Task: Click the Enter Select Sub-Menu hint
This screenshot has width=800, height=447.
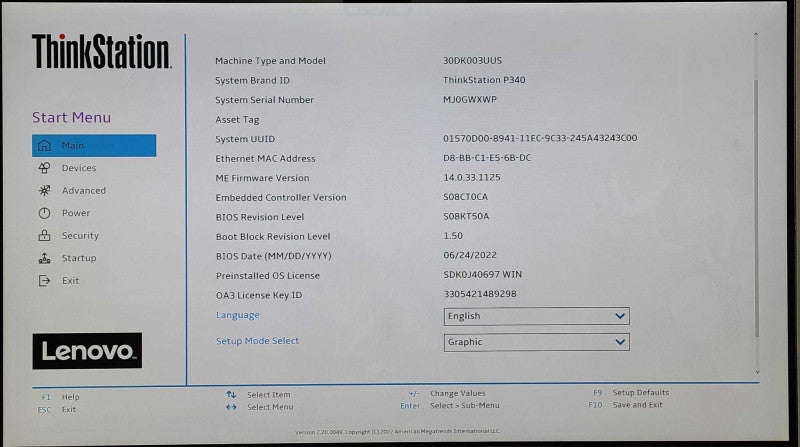Action: (x=449, y=405)
